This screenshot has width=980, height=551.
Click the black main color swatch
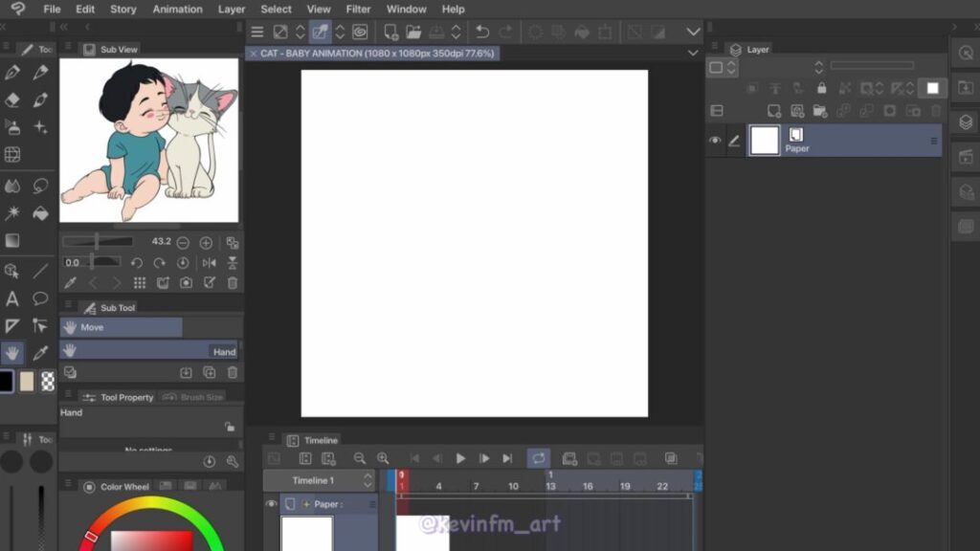(x=6, y=382)
